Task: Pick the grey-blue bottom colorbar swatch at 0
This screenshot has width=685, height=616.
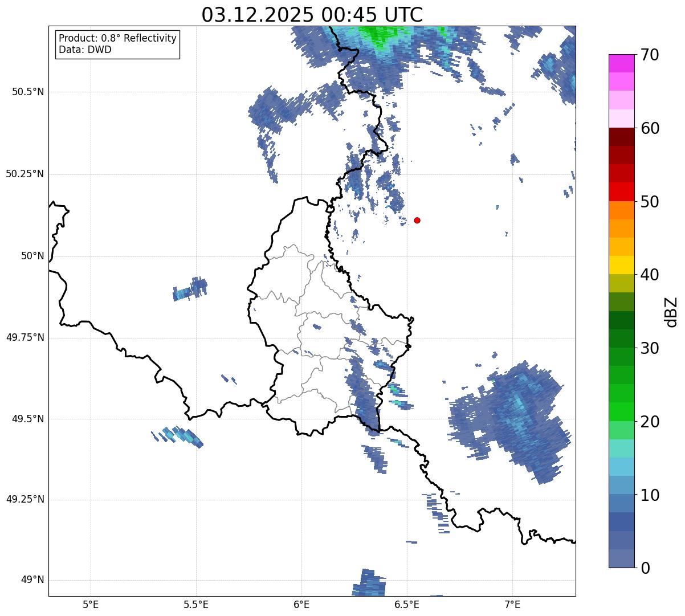Action: tap(621, 558)
